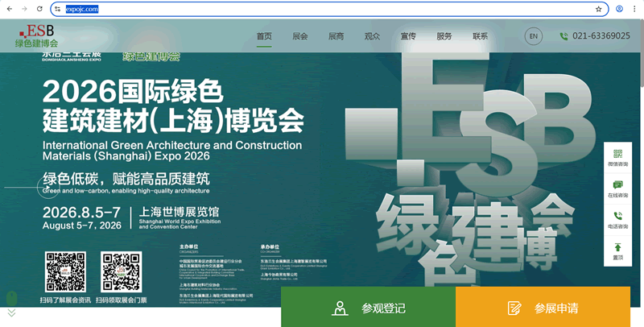Viewport: 644px width, 327px height.
Task: Expand the 观众 navigation menu
Action: [x=372, y=36]
